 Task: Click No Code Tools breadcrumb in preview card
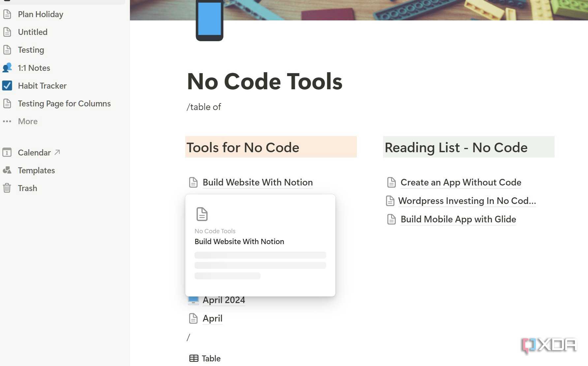tap(215, 231)
